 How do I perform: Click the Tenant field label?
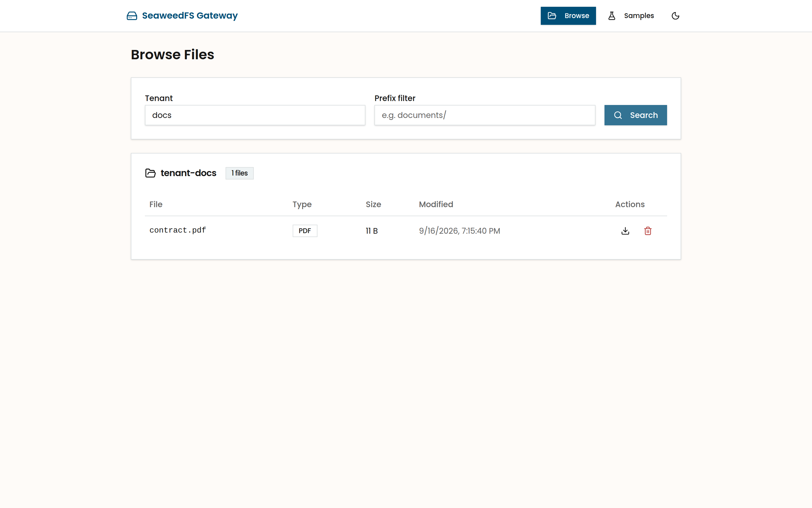tap(159, 98)
